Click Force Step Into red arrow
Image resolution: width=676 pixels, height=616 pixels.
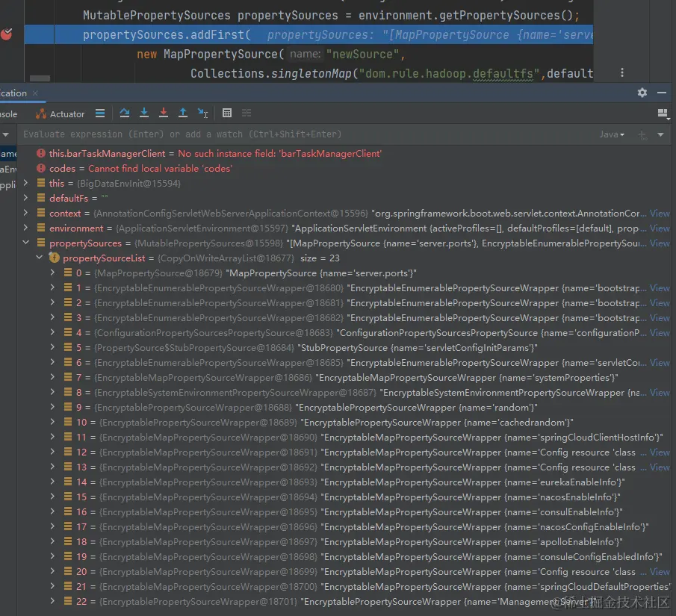[x=164, y=113]
